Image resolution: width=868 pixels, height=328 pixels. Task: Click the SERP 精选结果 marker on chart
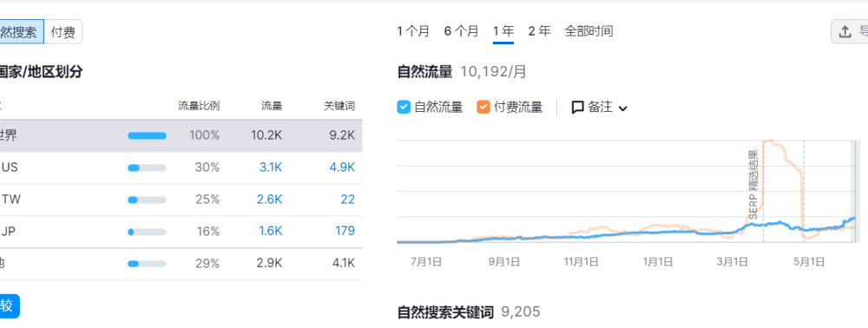[753, 186]
